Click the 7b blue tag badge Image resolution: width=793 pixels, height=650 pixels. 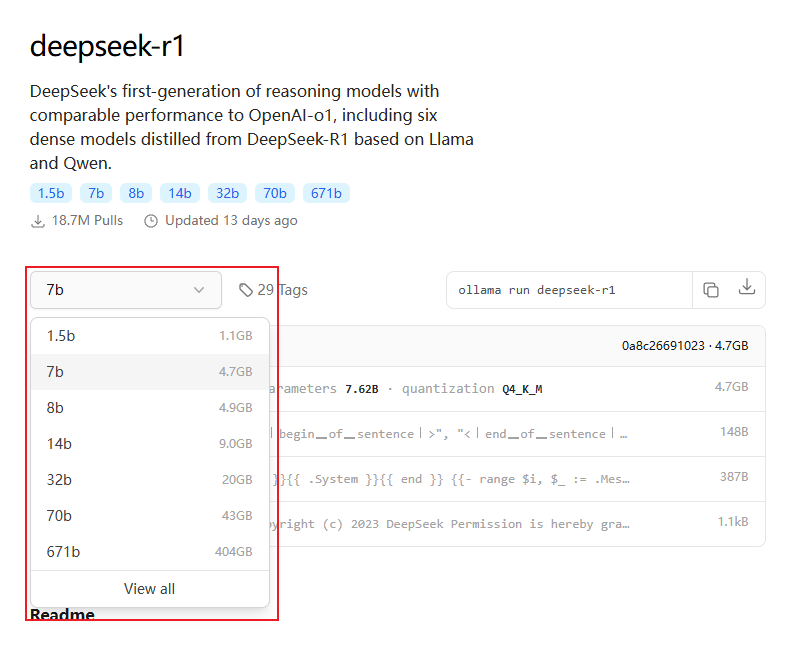[96, 193]
